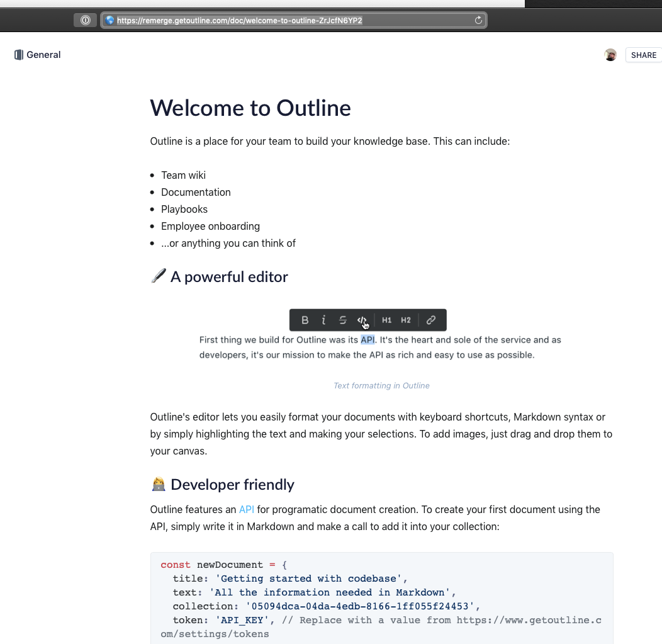
Task: Open the user avatar menu
Action: click(610, 55)
